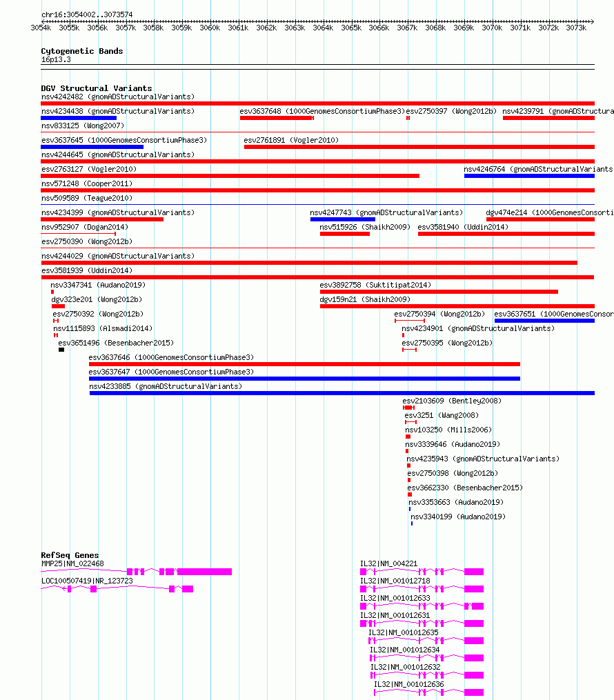This screenshot has width=614, height=700.
Task: Click IL32|NM_001012636 transcript label
Action: 408,685
